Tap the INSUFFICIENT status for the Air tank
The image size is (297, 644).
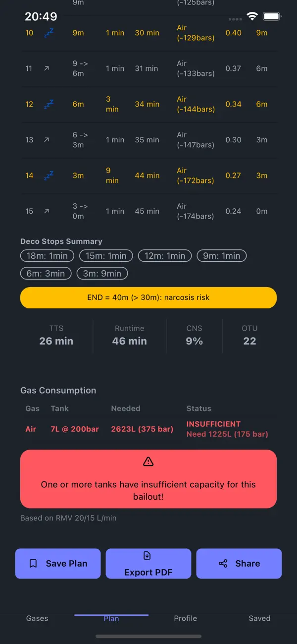click(213, 424)
